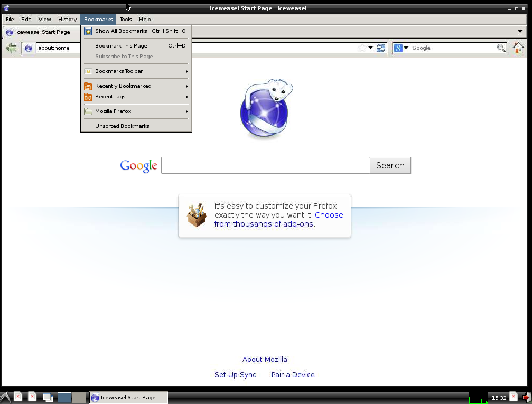The height and width of the screenshot is (404, 532).
Task: Click the Home icon in the toolbar
Action: (518, 48)
